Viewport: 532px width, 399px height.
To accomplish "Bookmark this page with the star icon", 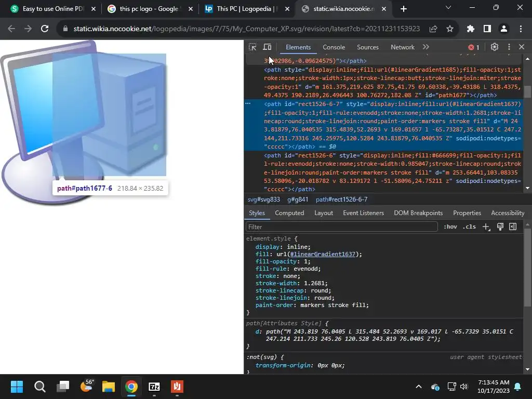I will [450, 29].
